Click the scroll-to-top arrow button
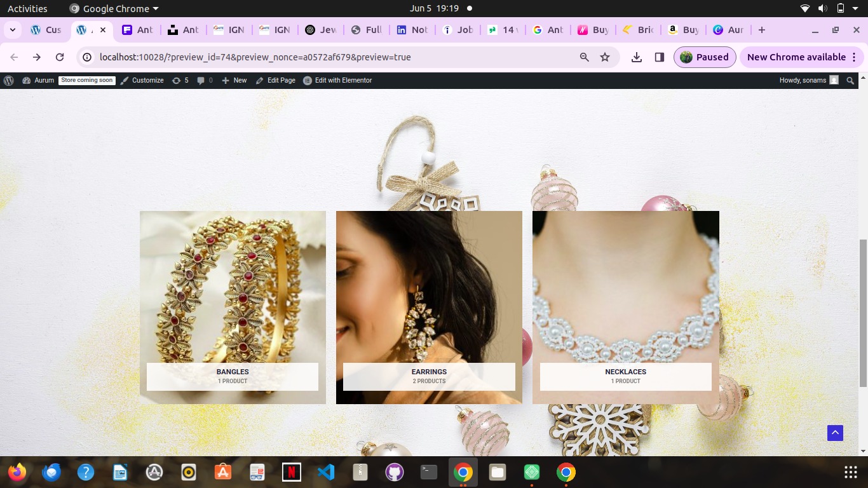Viewport: 868px width, 488px height. coord(834,433)
